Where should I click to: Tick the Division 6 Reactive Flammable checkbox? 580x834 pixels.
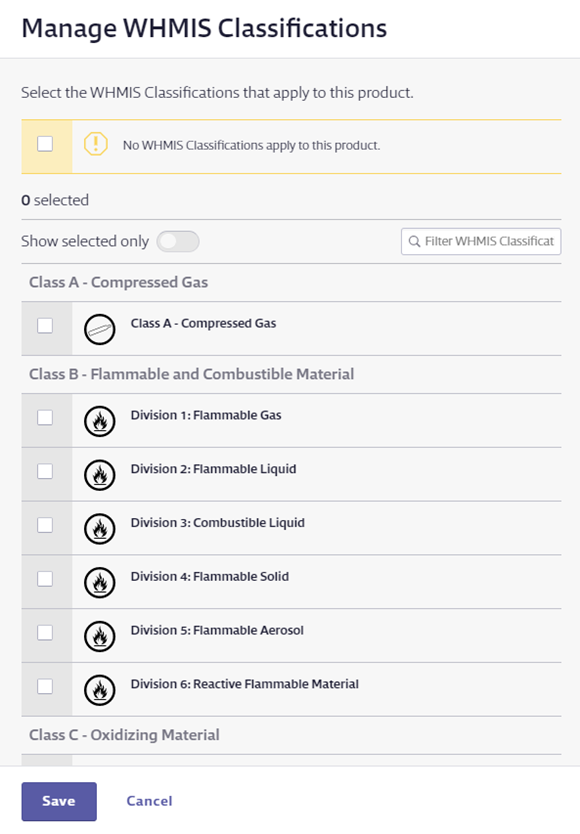45,686
